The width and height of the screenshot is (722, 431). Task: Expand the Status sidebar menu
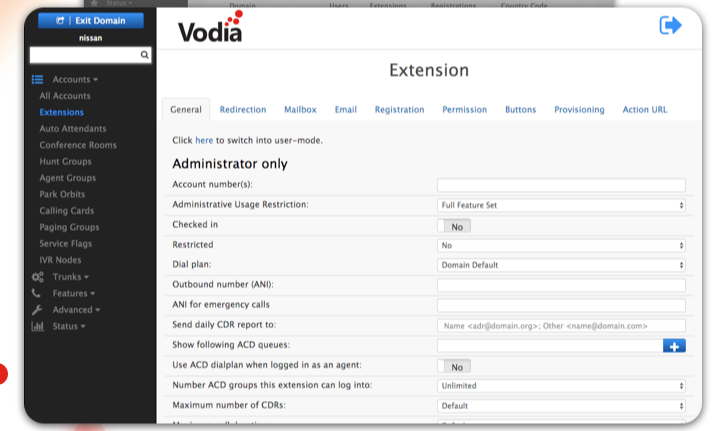[x=69, y=326]
